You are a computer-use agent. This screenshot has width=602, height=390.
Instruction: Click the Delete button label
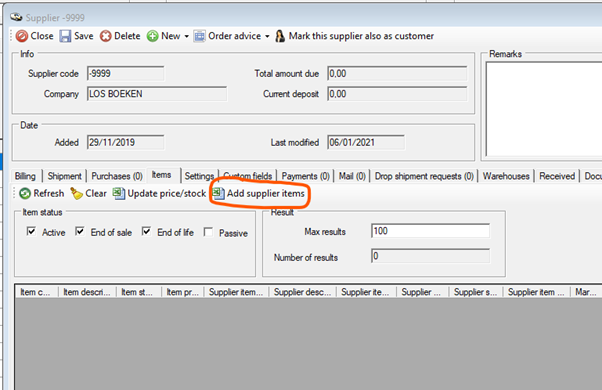coord(127,36)
